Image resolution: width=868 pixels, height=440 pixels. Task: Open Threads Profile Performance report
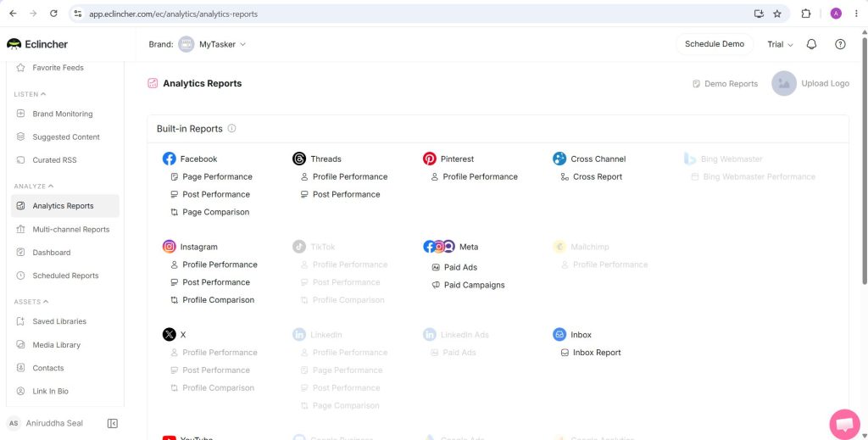(x=344, y=176)
